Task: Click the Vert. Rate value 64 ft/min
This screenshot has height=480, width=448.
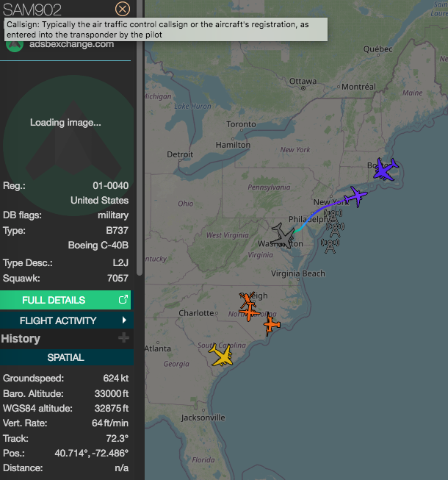Action: pos(110,423)
